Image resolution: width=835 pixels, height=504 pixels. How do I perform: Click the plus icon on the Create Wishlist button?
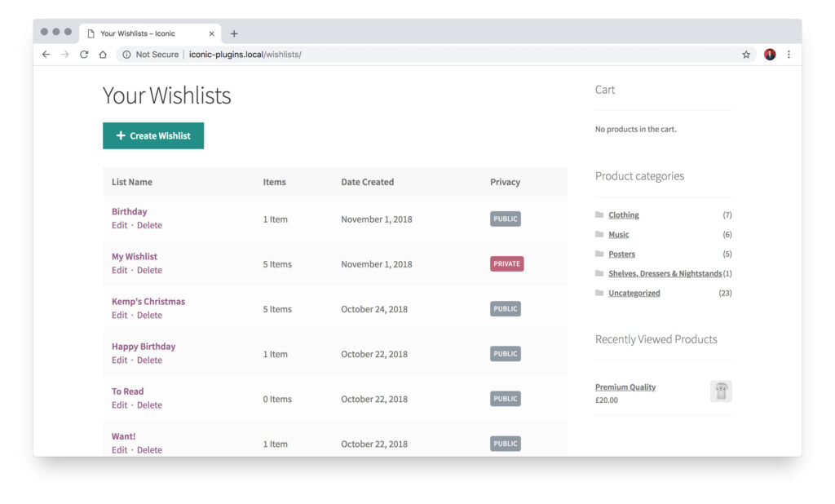(x=121, y=135)
